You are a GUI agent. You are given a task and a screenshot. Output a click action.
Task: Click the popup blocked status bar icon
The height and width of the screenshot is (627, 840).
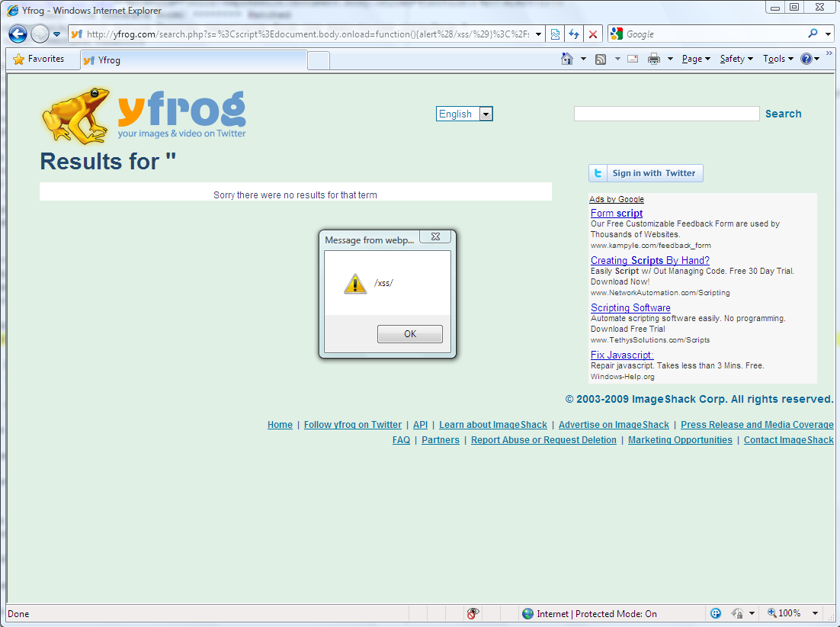[473, 613]
